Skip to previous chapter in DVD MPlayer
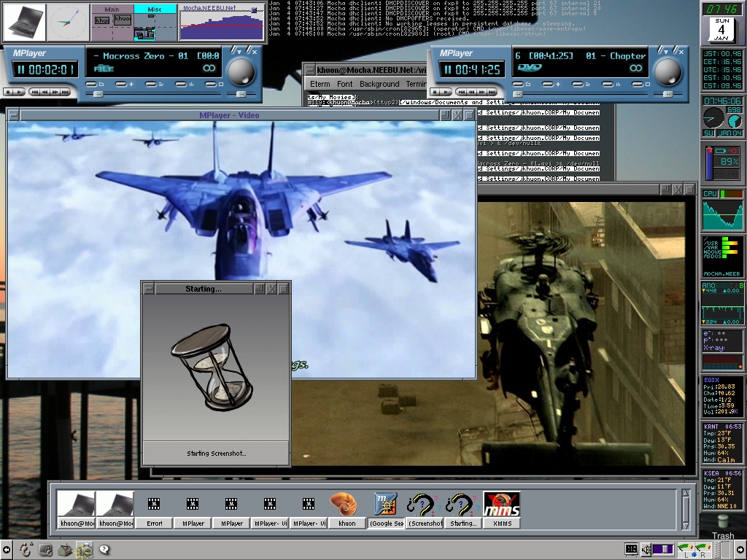This screenshot has width=747, height=560. tap(460, 92)
